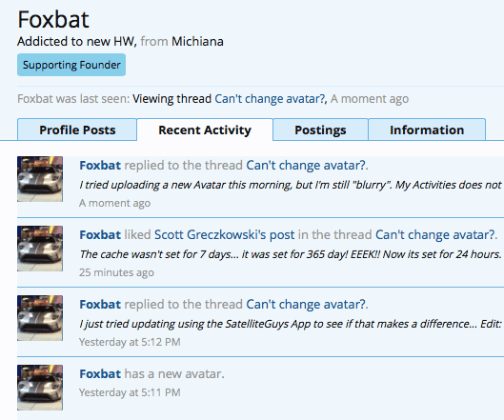Open Foxbat name in liked entry

[100, 234]
